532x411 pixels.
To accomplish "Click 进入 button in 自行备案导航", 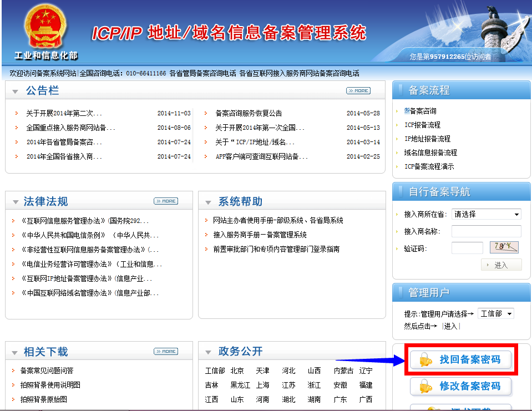I will tap(501, 265).
